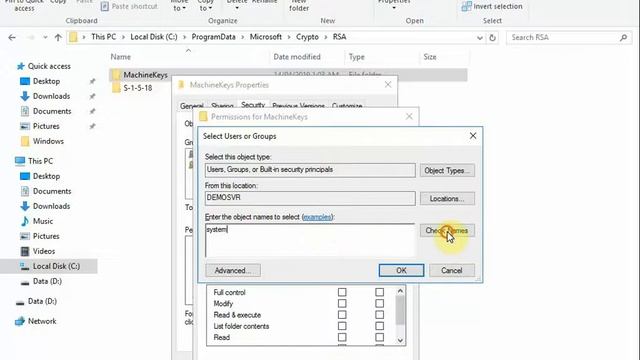Click Advanced in Select Users dialog
The image size is (640, 360).
[233, 270]
